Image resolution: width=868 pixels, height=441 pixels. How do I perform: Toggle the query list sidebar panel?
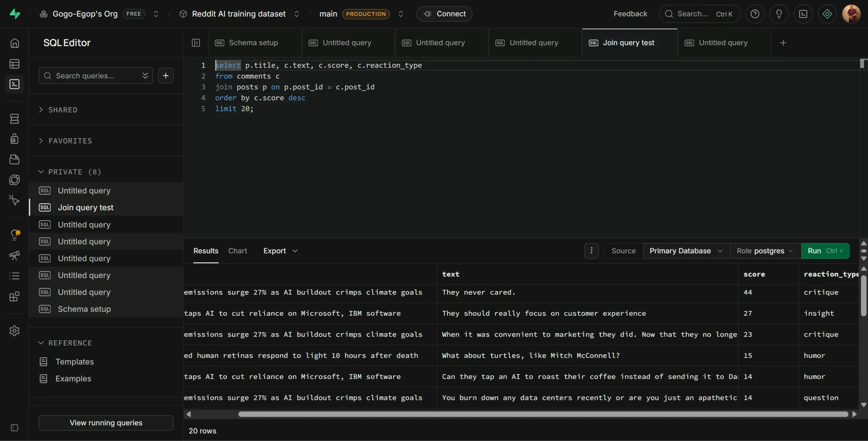[196, 42]
